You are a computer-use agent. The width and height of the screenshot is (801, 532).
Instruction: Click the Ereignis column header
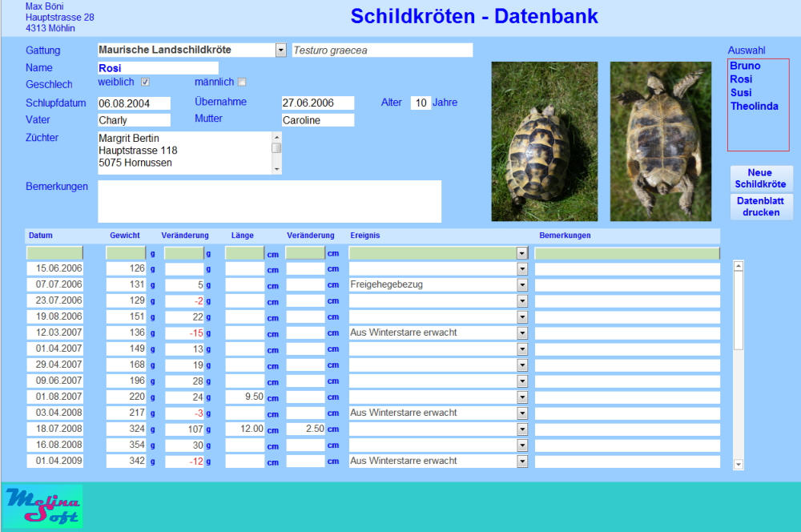pyautogui.click(x=364, y=236)
